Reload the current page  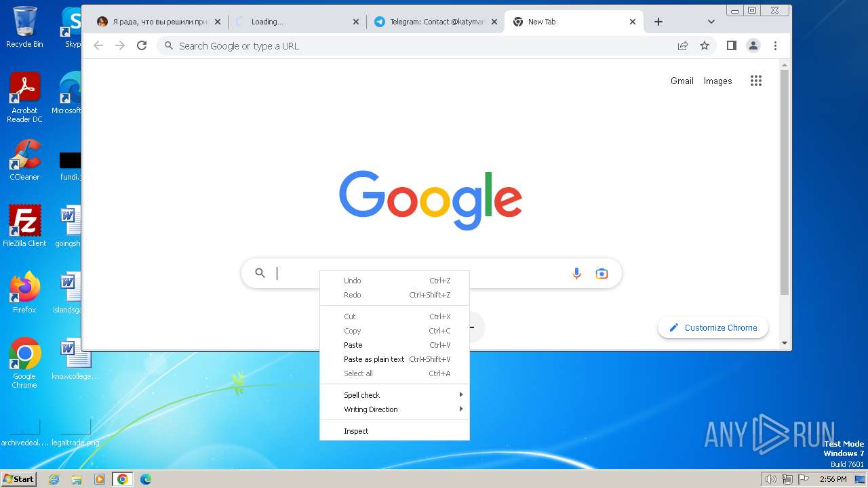point(142,45)
